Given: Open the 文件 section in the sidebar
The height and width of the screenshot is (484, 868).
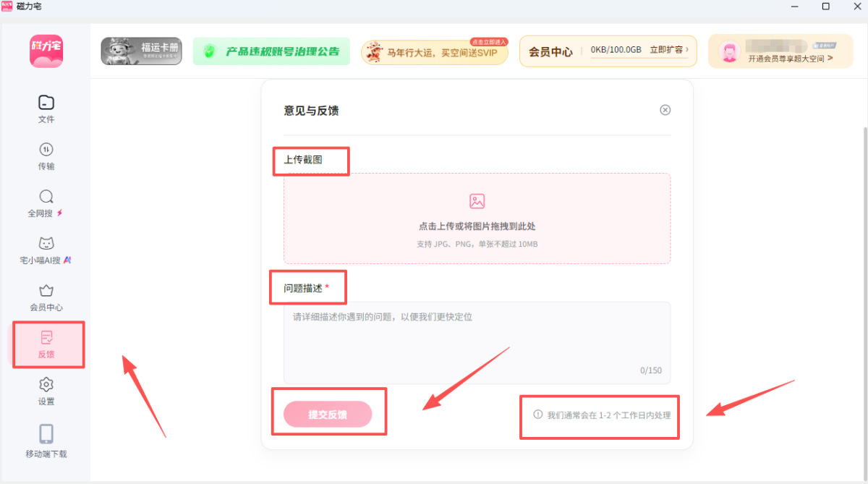Looking at the screenshot, I should point(46,109).
